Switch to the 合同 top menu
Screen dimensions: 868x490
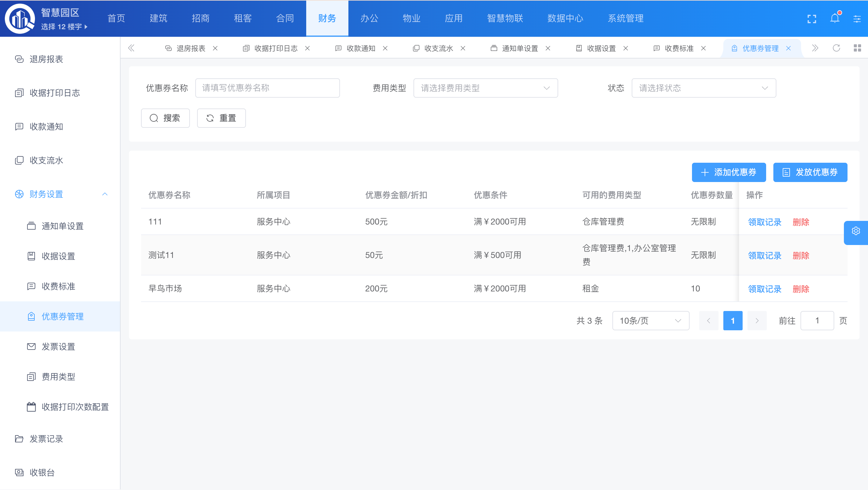pos(285,18)
